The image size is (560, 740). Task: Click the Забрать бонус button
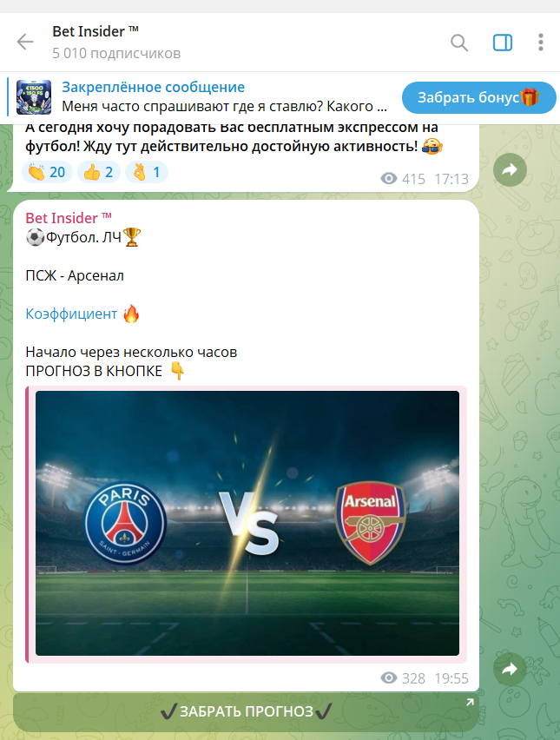point(479,97)
